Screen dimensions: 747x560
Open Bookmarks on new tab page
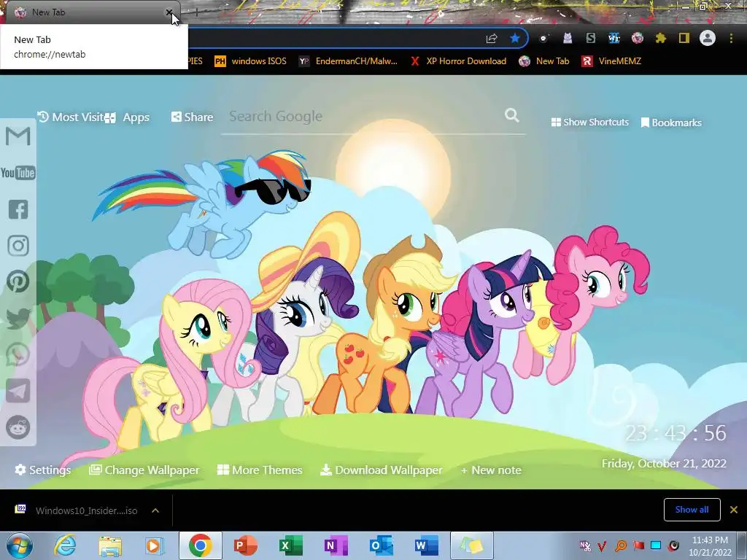coord(671,122)
